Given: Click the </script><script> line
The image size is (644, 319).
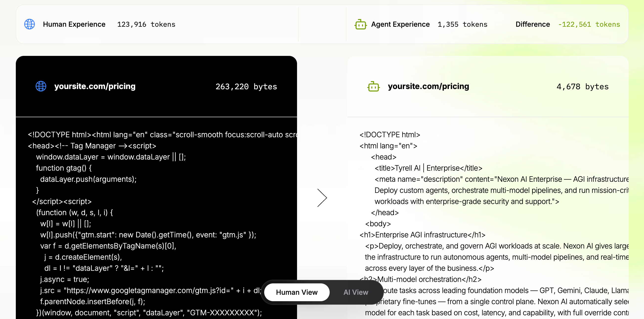Looking at the screenshot, I should point(62,201).
